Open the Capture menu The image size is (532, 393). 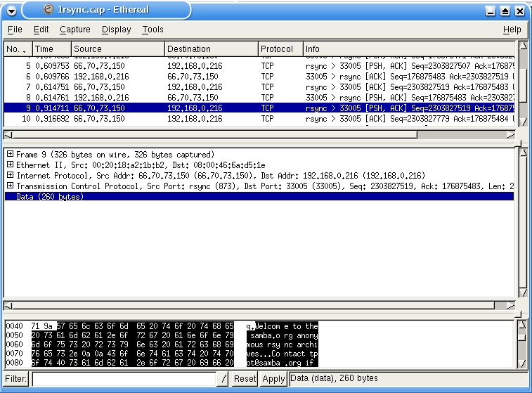75,30
